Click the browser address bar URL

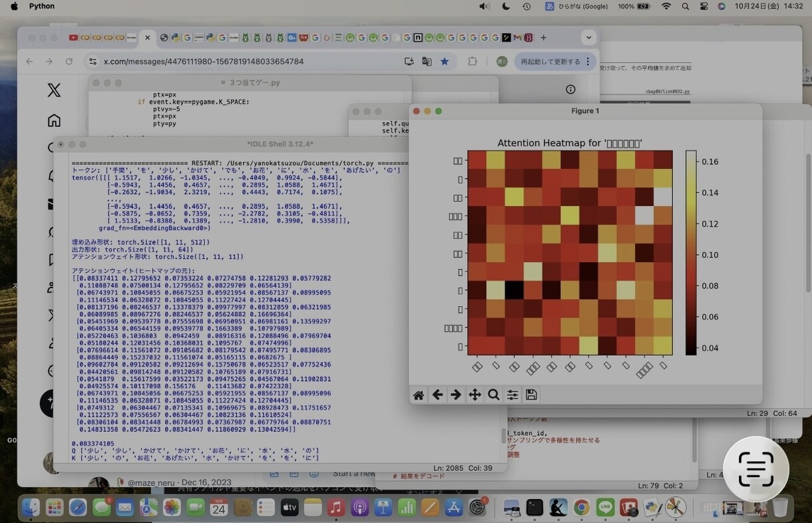(204, 61)
